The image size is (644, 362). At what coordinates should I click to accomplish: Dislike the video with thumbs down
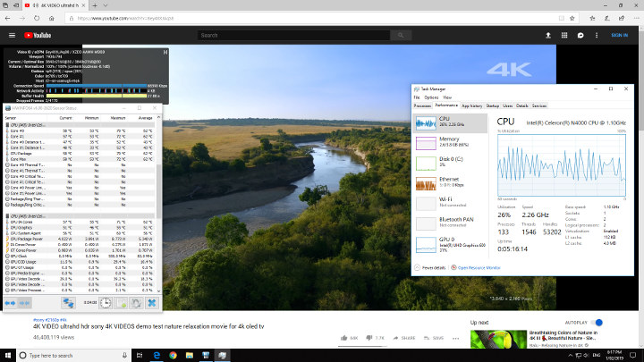tap(369, 338)
